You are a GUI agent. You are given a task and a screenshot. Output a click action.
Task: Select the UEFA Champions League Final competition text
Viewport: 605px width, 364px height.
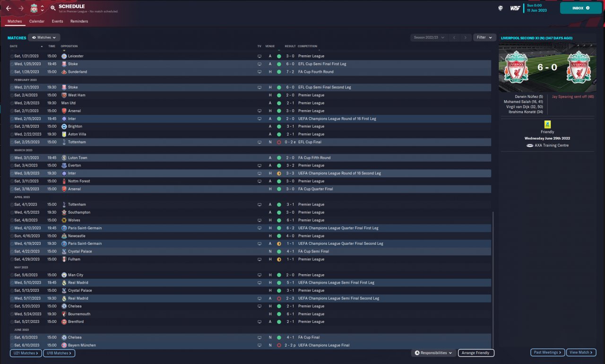pyautogui.click(x=324, y=345)
